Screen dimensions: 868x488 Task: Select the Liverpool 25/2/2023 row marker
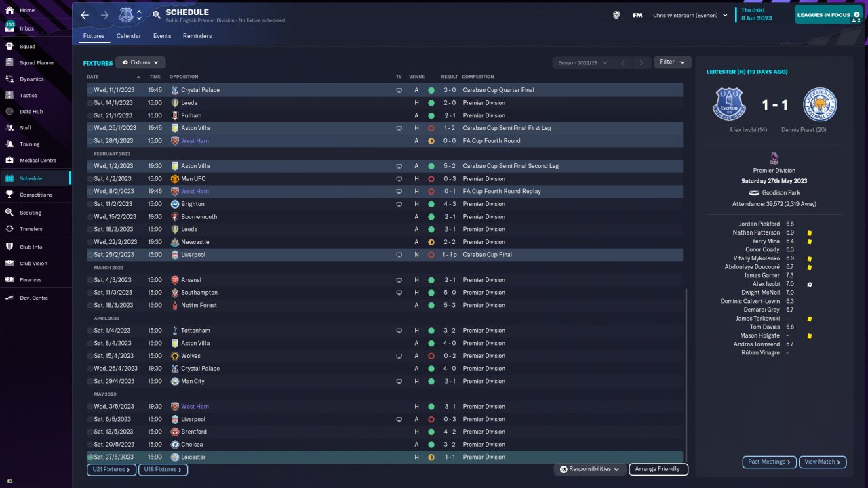90,255
